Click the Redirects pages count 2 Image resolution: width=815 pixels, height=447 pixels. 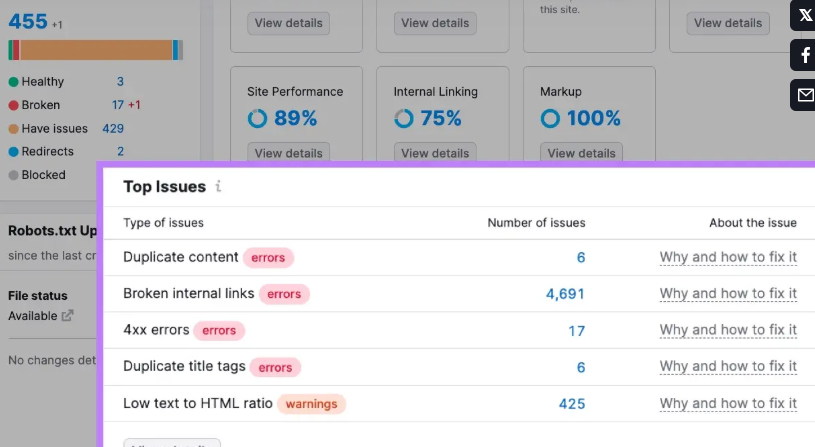[120, 152]
